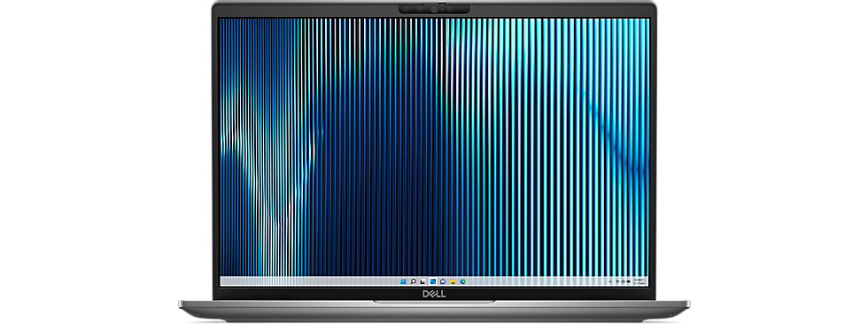Viewport: 868px width, 324px height.
Task: Expand hidden system tray icons chevron
Action: [610, 282]
